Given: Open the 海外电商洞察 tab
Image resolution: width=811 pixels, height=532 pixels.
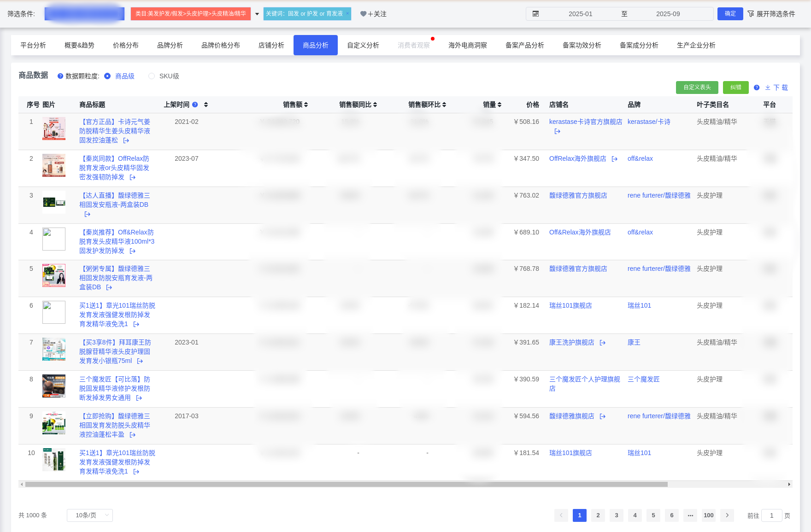Looking at the screenshot, I should point(467,45).
